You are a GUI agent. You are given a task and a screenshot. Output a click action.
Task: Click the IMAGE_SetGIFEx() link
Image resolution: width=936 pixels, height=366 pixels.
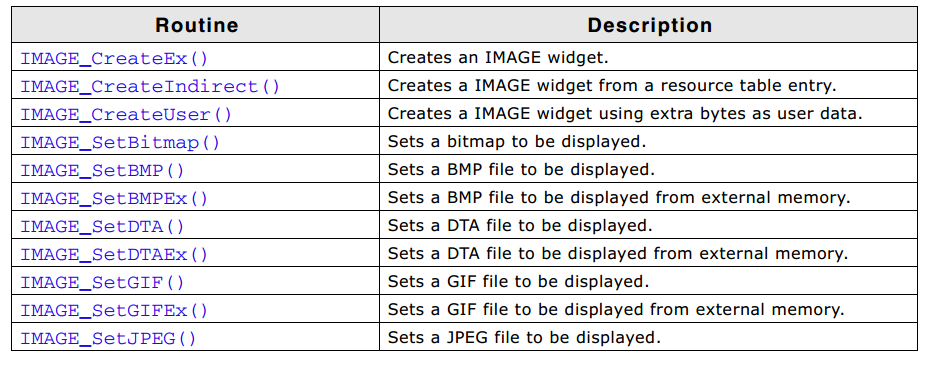click(114, 310)
